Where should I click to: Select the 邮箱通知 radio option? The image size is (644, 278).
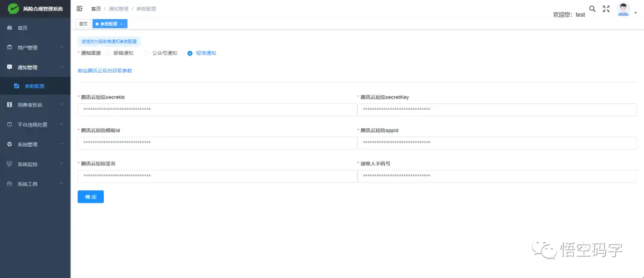(107, 53)
